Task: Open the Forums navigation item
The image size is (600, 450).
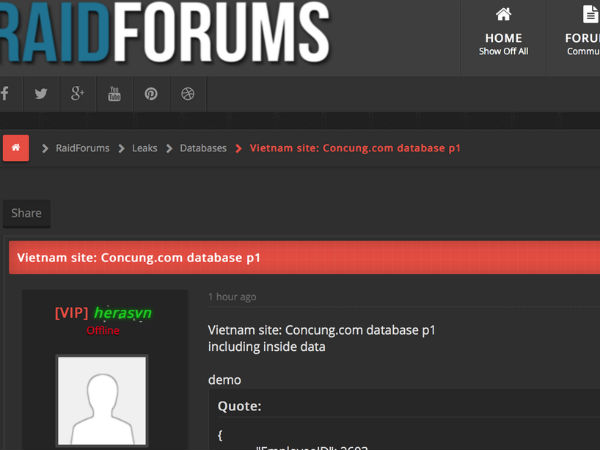Action: (582, 32)
